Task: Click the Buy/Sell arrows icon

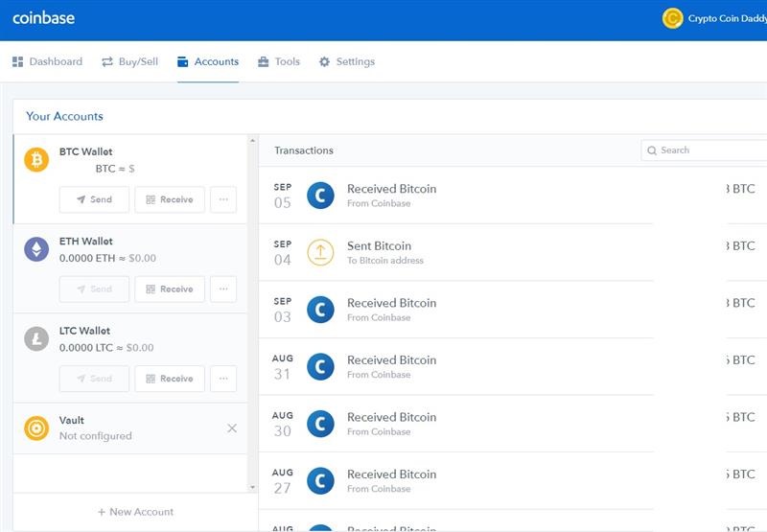Action: pos(107,61)
